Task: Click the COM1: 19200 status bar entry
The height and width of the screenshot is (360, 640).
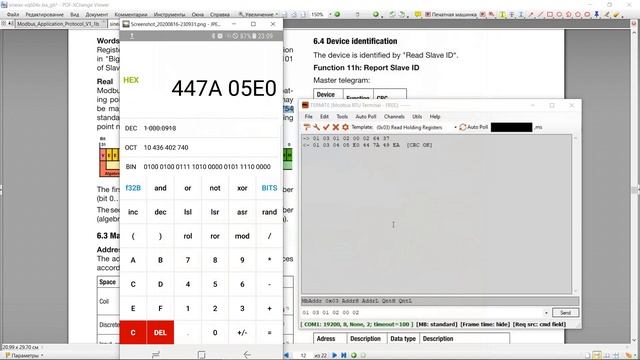Action: 358,324
